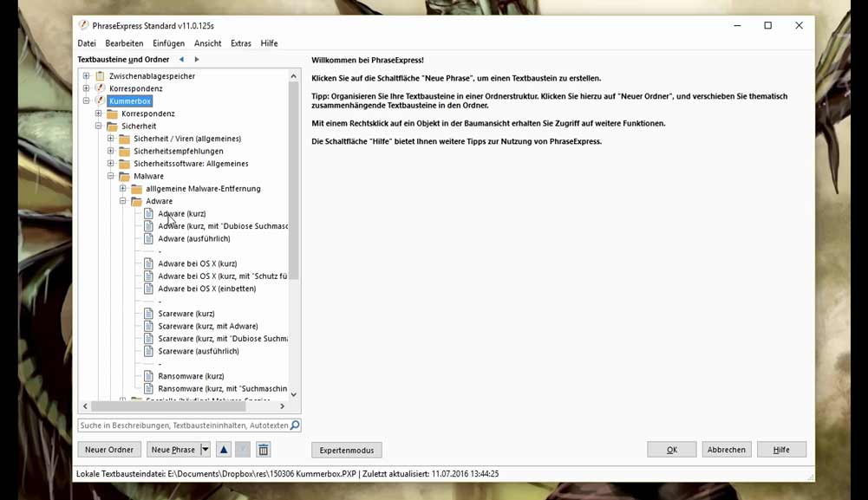Click the Neue Phrase button
The width and height of the screenshot is (868, 500).
pyautogui.click(x=173, y=450)
